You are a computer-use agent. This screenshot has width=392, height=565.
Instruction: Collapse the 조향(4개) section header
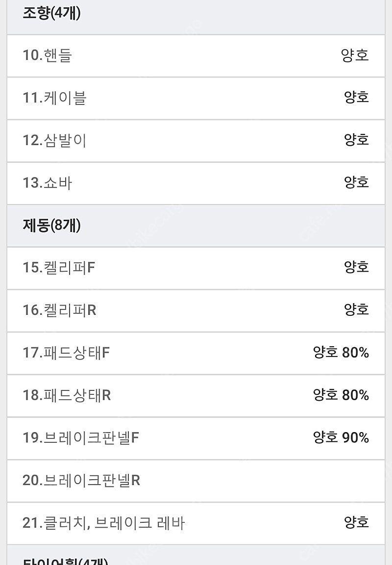(x=196, y=17)
